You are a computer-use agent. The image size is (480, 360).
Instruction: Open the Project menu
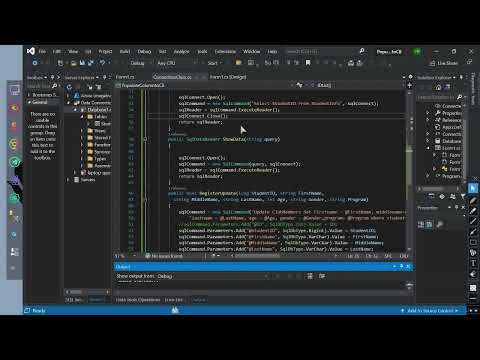pos(105,52)
